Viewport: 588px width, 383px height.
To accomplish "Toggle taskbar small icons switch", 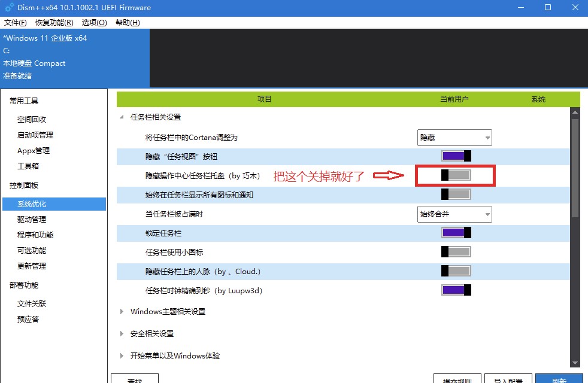I will [x=456, y=252].
